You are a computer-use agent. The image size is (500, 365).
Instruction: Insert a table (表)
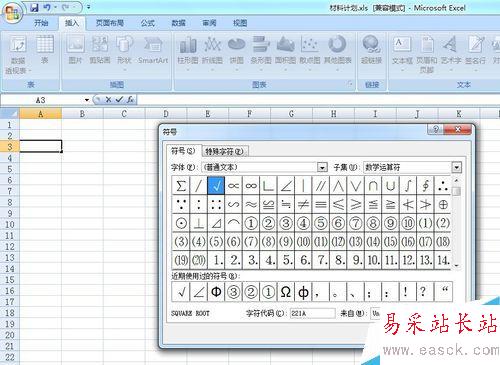point(45,50)
